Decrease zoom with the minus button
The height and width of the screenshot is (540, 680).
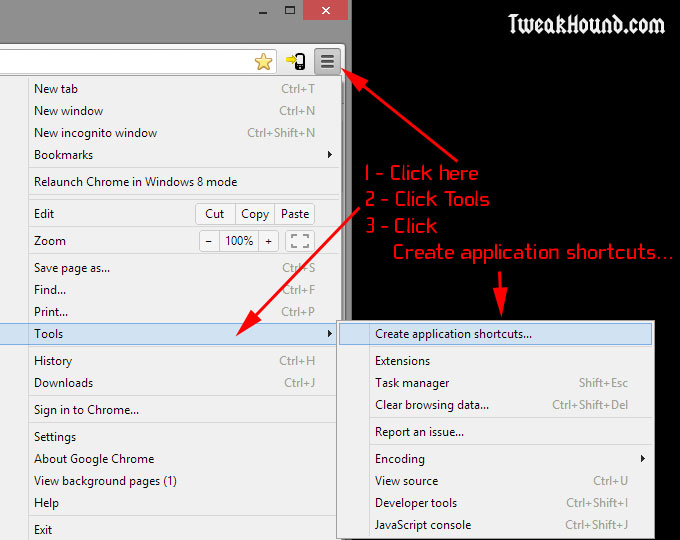click(x=209, y=241)
